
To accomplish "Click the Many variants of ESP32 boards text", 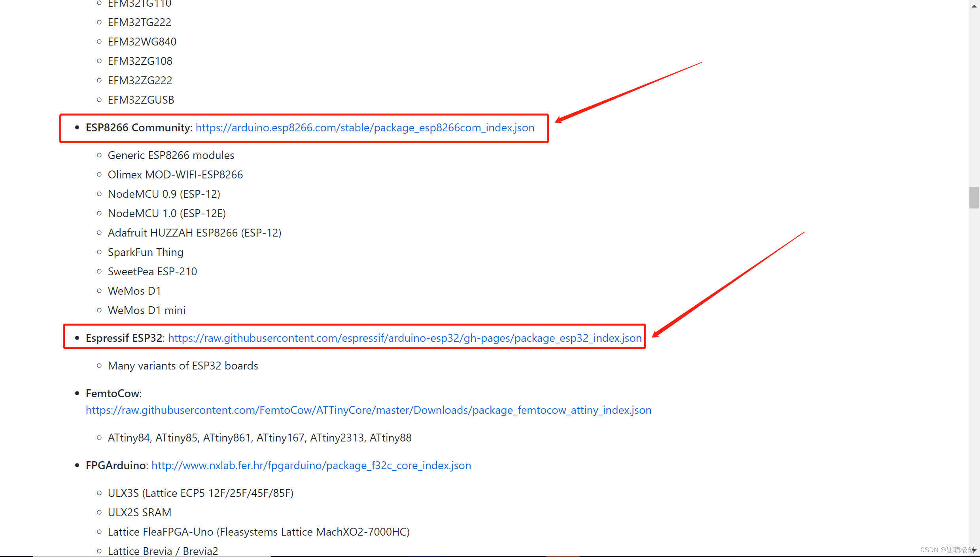I will [x=183, y=366].
